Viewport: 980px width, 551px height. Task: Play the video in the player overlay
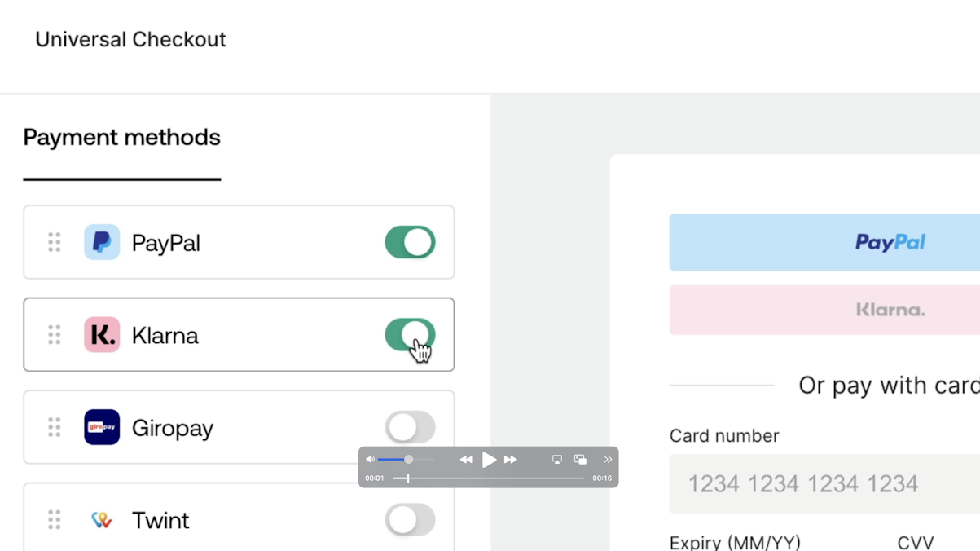pyautogui.click(x=489, y=460)
